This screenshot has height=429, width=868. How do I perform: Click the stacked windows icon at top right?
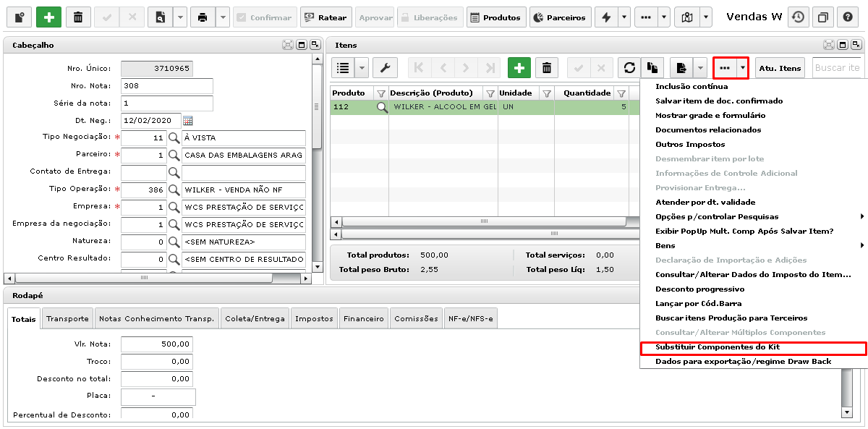[x=822, y=17]
